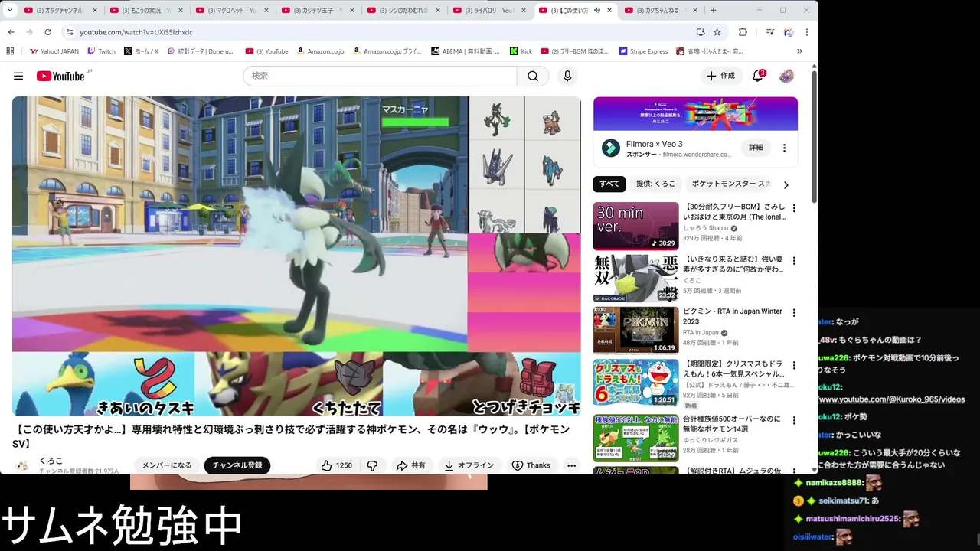Click the address bar URL
The image size is (980, 551).
pos(136,32)
